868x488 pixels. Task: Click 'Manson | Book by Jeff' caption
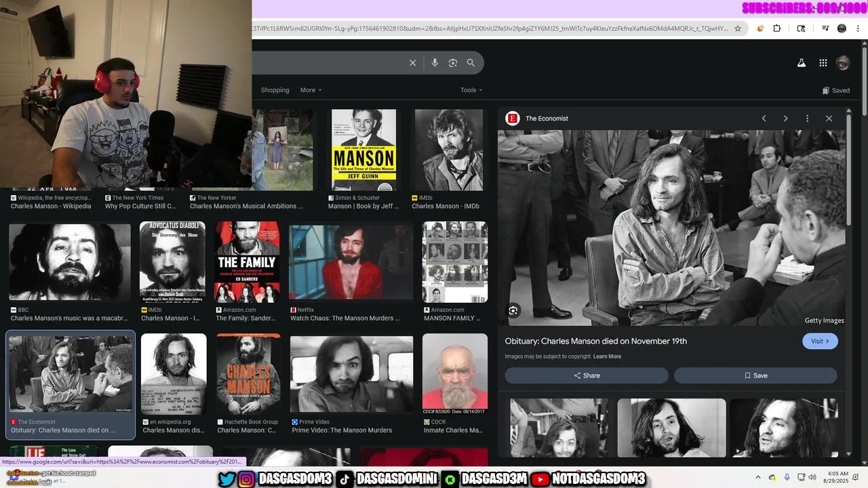tap(363, 206)
